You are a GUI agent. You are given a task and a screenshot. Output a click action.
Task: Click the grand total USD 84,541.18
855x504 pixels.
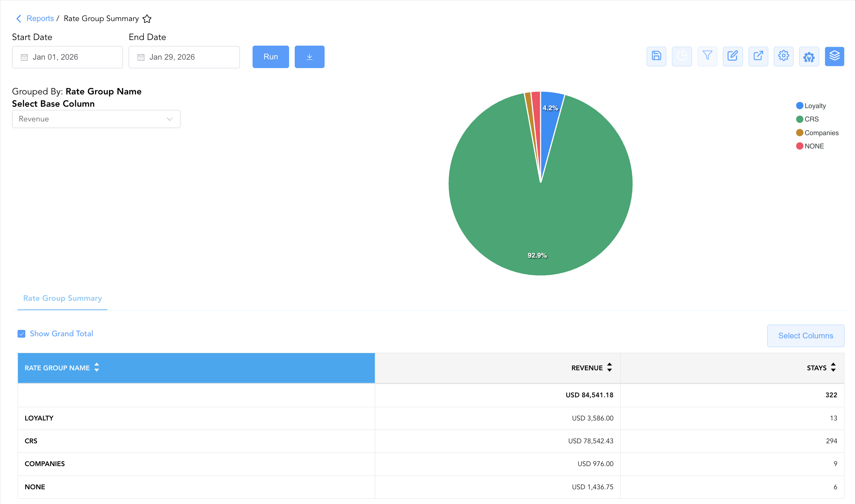point(589,395)
